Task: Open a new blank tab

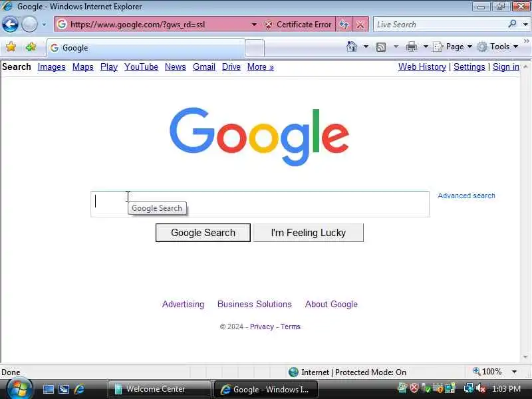Action: click(x=255, y=48)
